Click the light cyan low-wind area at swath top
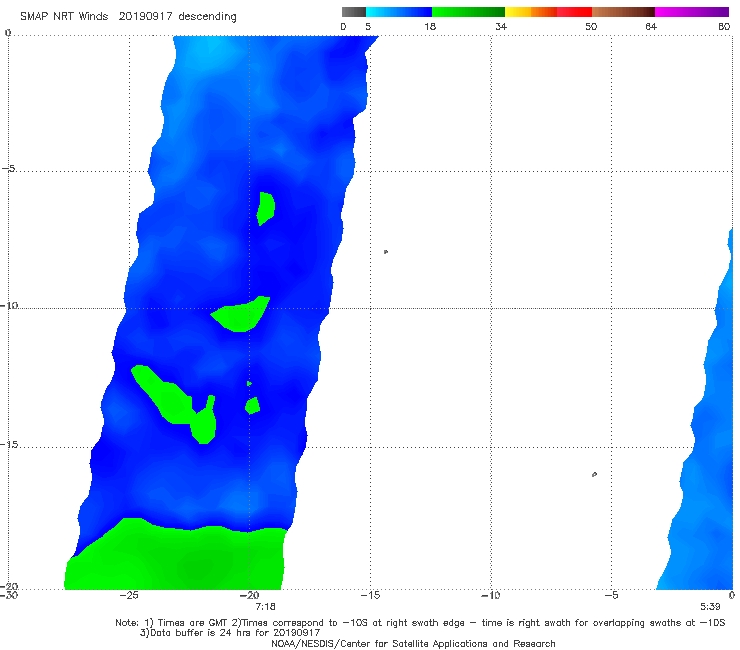 [208, 50]
